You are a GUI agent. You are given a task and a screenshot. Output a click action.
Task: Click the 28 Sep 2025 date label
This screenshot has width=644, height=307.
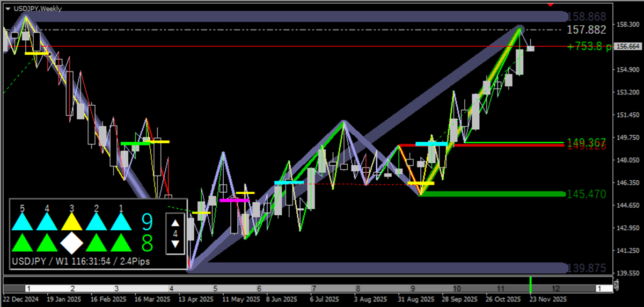pos(460,298)
